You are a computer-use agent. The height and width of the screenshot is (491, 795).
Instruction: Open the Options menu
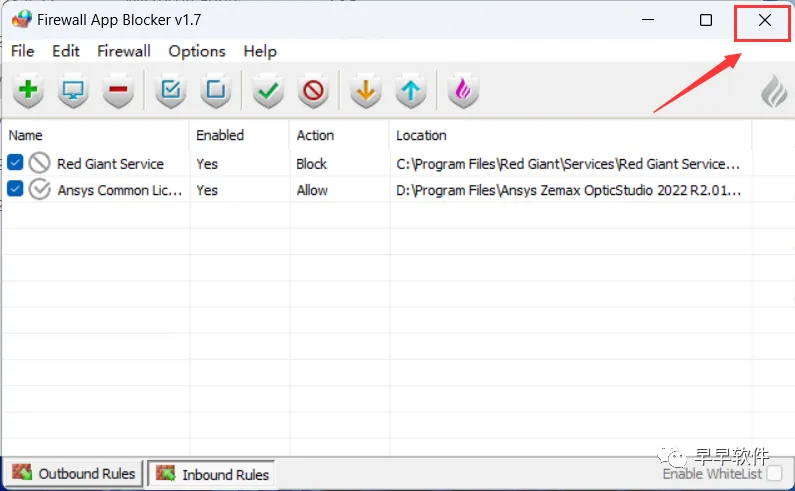click(197, 51)
